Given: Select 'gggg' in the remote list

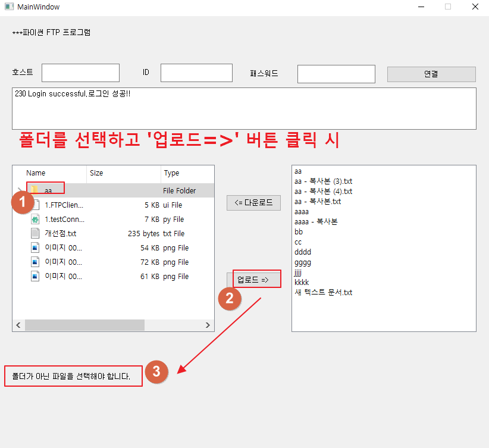Looking at the screenshot, I should [x=303, y=263].
